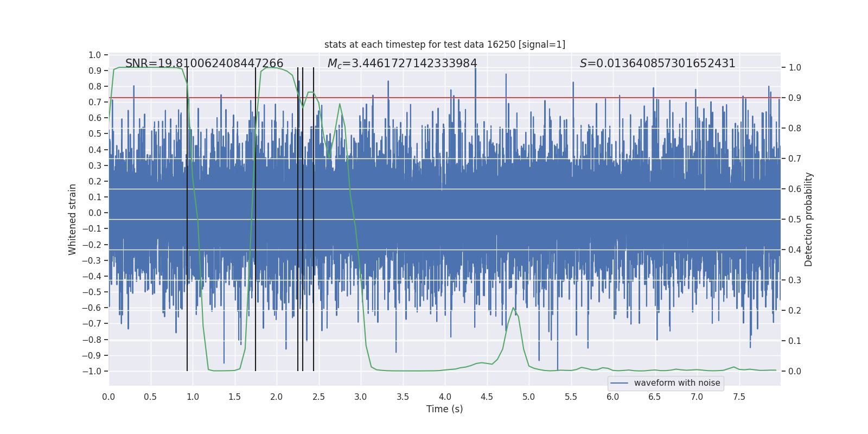
Task: Click the 0.0 tick label on the Time axis
Action: (x=108, y=397)
